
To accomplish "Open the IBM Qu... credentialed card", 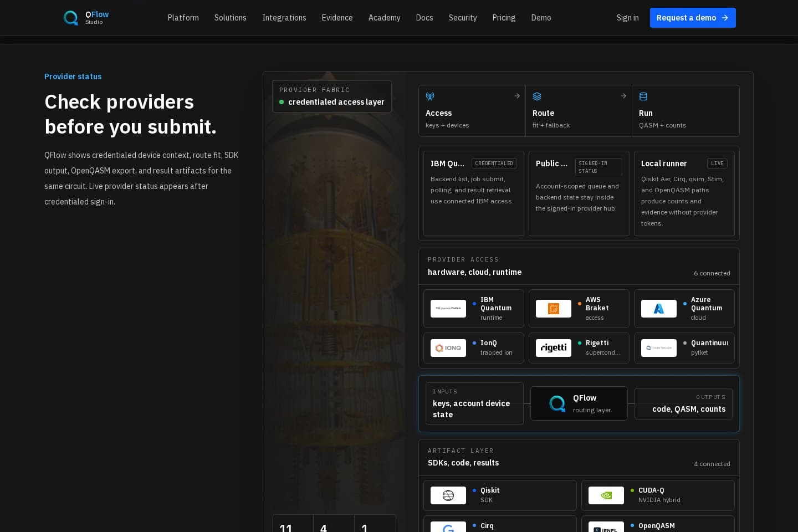I will click(474, 193).
